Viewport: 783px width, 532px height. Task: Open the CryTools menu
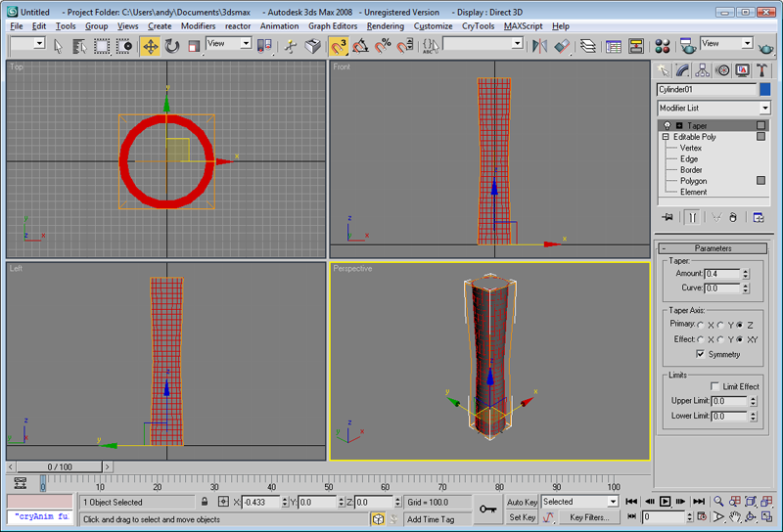pyautogui.click(x=478, y=26)
